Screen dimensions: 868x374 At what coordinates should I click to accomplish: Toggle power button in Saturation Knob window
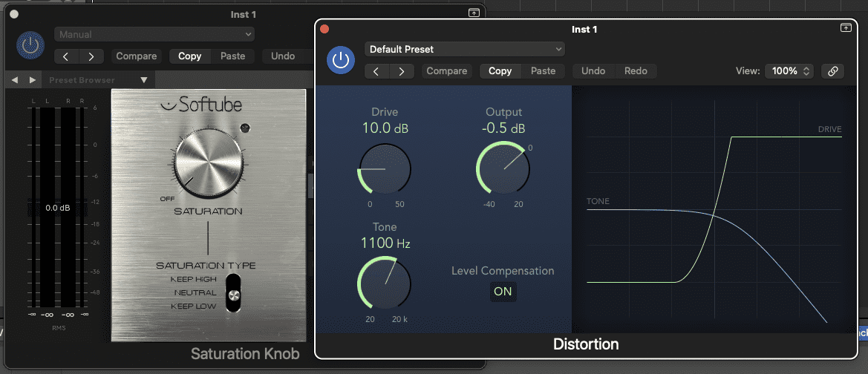pos(30,45)
